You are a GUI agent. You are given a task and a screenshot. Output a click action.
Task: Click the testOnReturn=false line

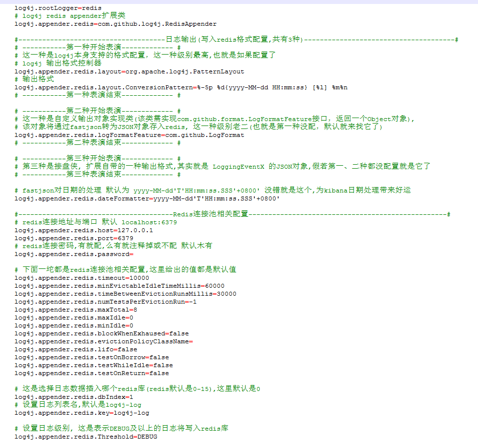click(x=92, y=373)
